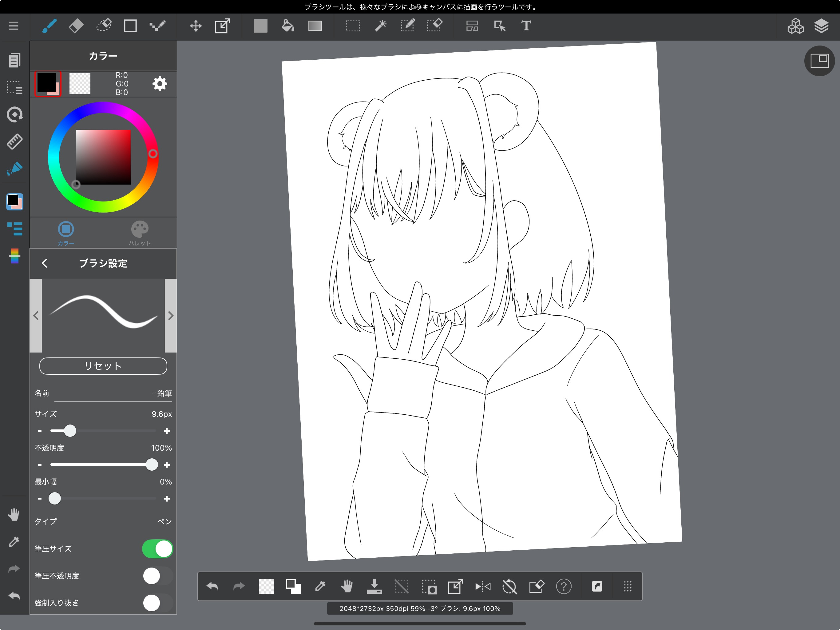Open the rainbow palette sidebar icon

point(15,256)
